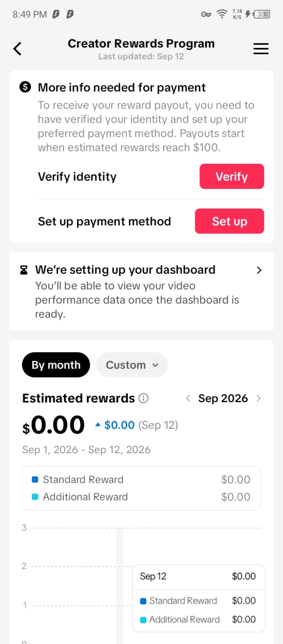
Task: Go to previous month before Sep 2026
Action: click(x=188, y=398)
